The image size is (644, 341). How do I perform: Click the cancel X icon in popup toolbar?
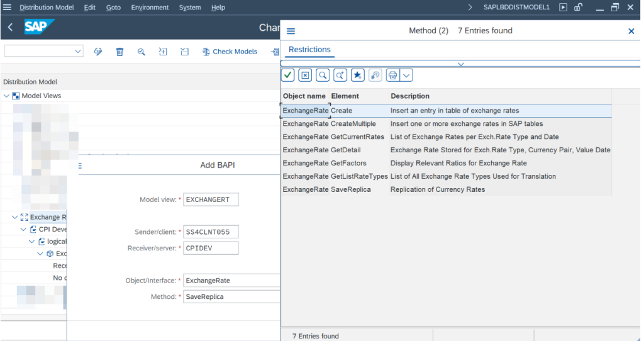click(x=305, y=75)
